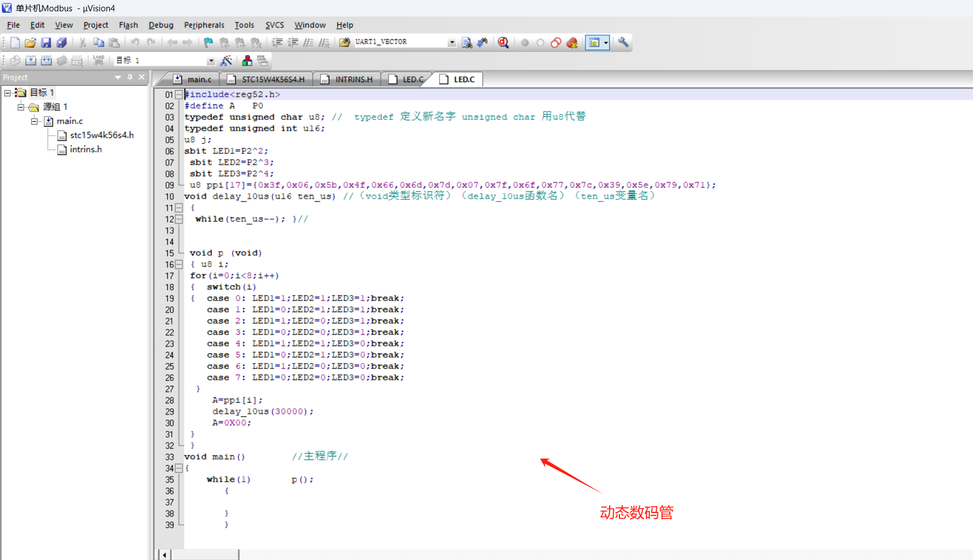Rebuild all target files icon
This screenshot has height=560, width=973.
click(x=46, y=61)
